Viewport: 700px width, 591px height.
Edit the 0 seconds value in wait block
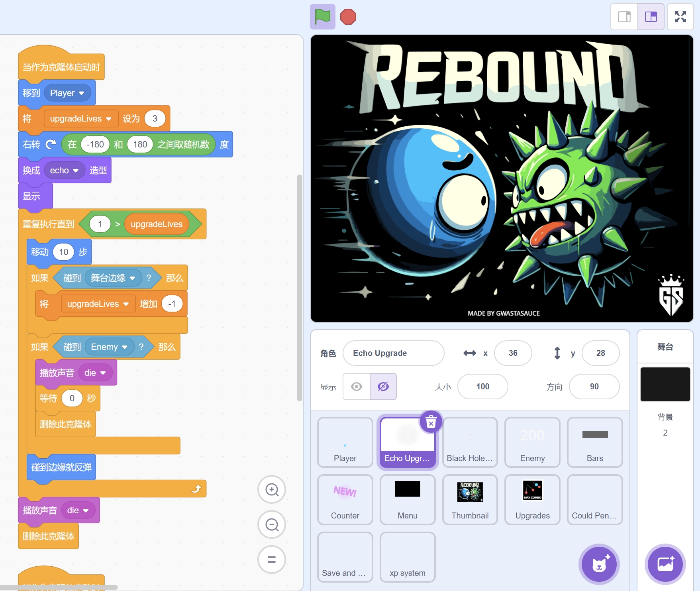click(72, 398)
